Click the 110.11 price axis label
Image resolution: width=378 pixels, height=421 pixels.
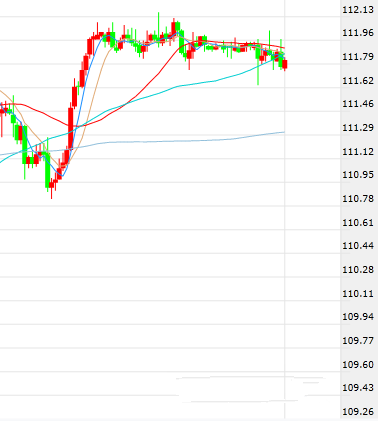(358, 294)
